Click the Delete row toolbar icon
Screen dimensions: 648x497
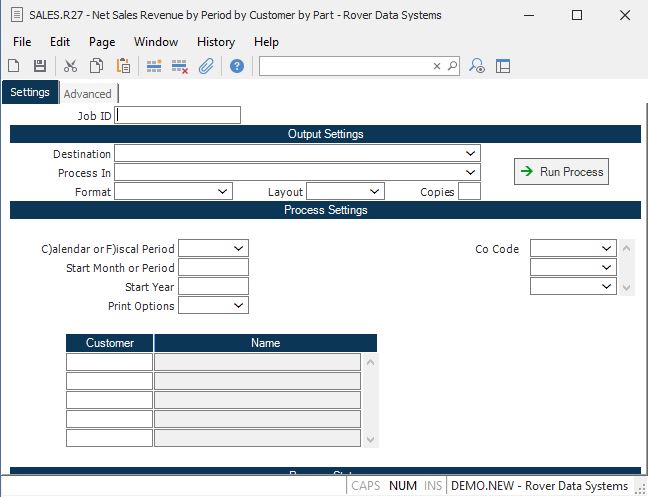(x=180, y=66)
